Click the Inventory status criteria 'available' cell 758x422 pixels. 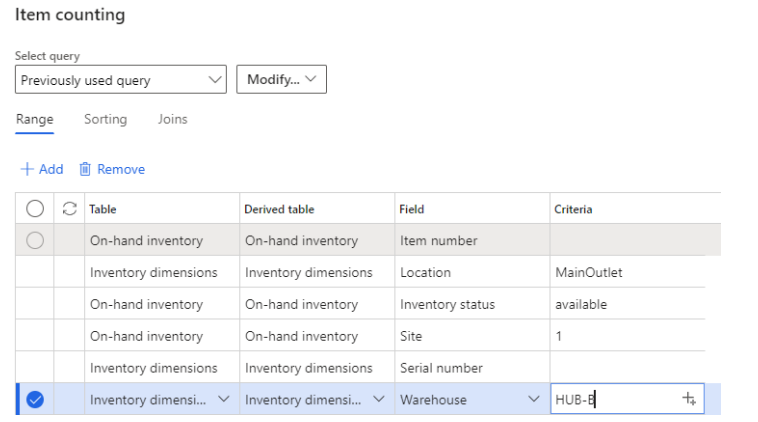pyautogui.click(x=581, y=304)
